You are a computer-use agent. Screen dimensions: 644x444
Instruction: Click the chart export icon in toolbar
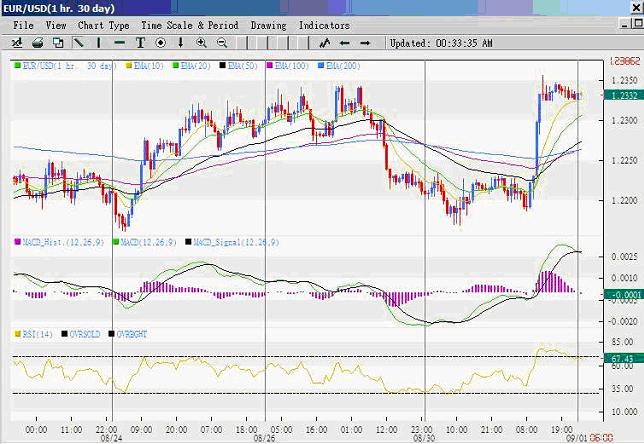(x=17, y=43)
